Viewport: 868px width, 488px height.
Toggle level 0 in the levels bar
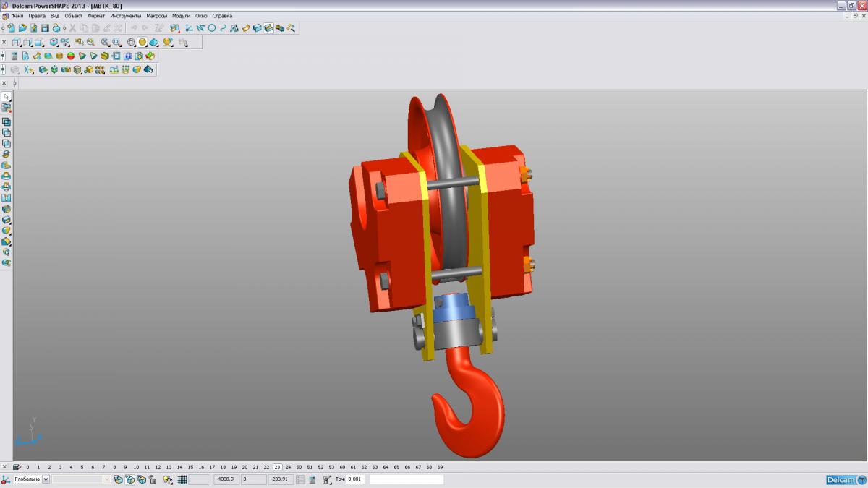click(x=27, y=467)
